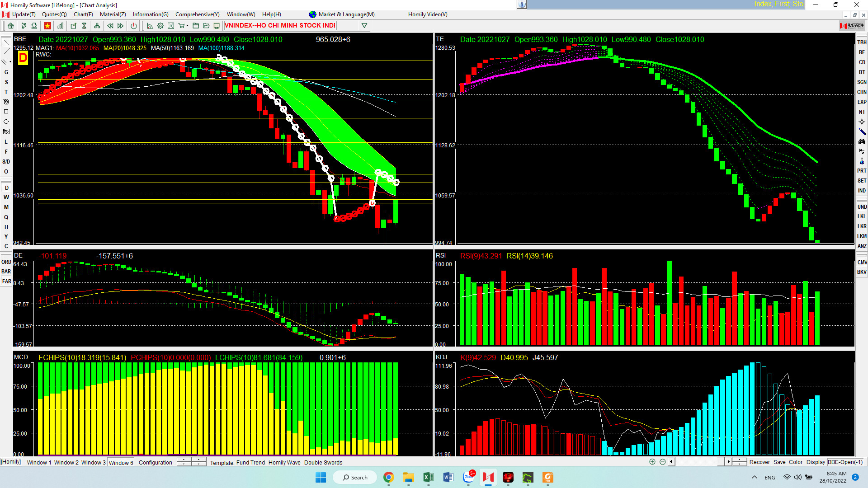
Task: Open the BBE-Open(-1) selector
Action: (x=845, y=462)
